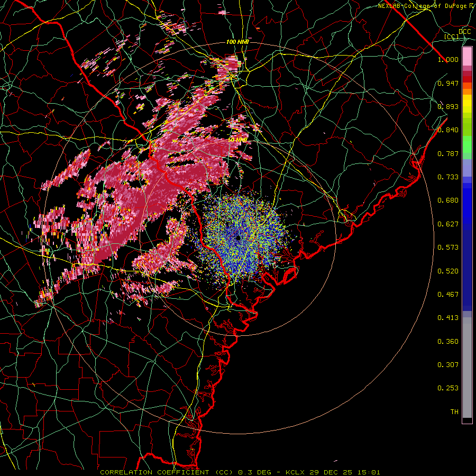This screenshot has width=476, height=476.
Task: Pick the bright green color bar segment
Action: click(x=467, y=144)
